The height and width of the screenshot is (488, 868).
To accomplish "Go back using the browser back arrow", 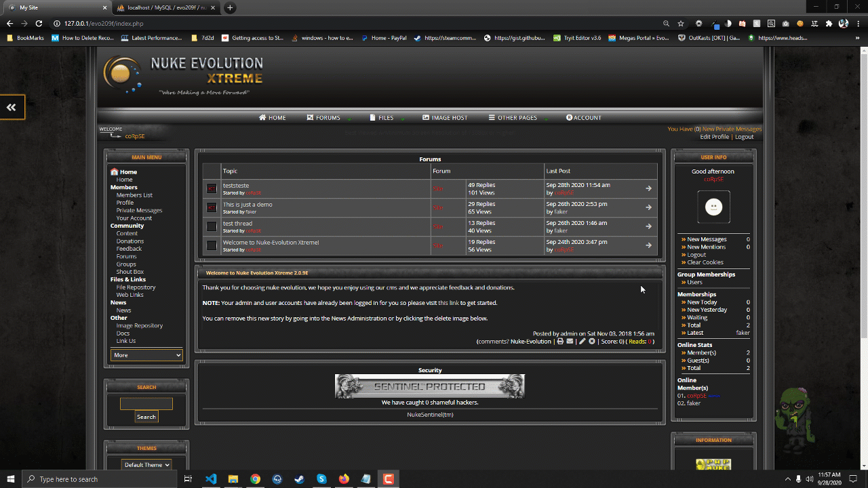I will pyautogui.click(x=9, y=23).
